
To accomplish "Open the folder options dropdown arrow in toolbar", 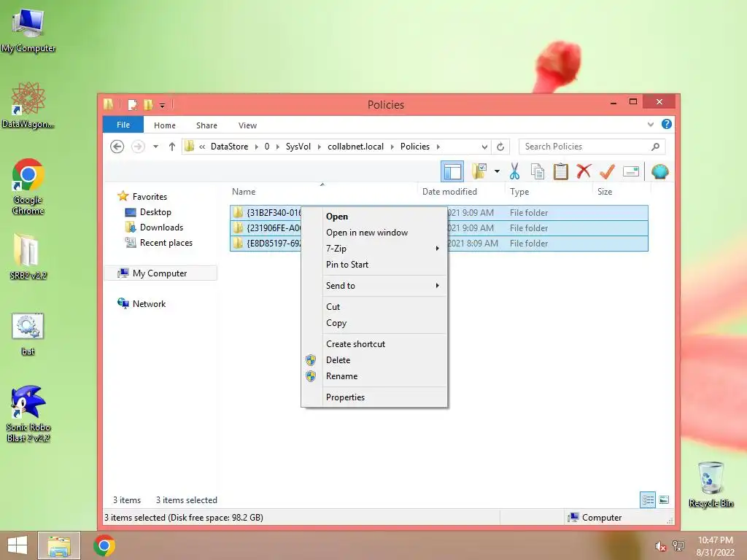I will click(497, 171).
